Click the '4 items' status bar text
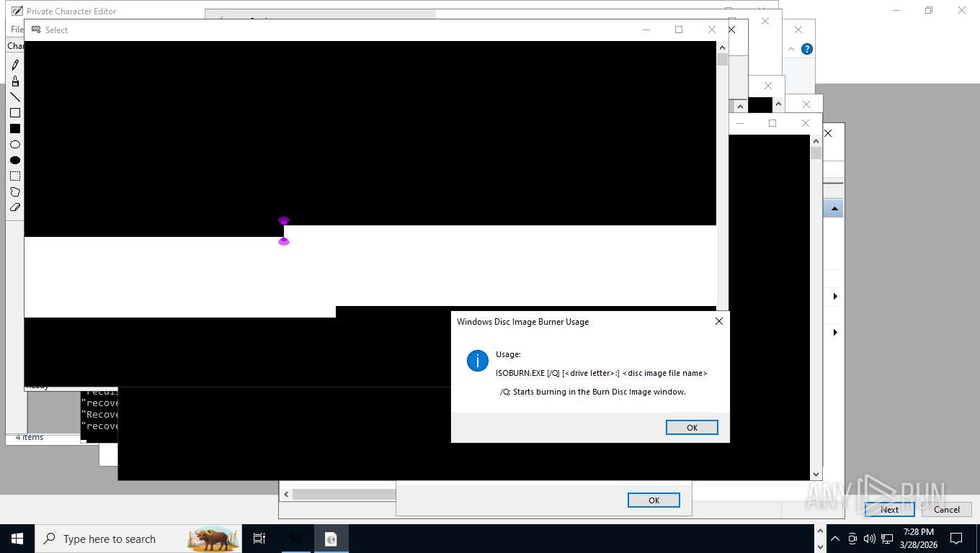 click(30, 437)
